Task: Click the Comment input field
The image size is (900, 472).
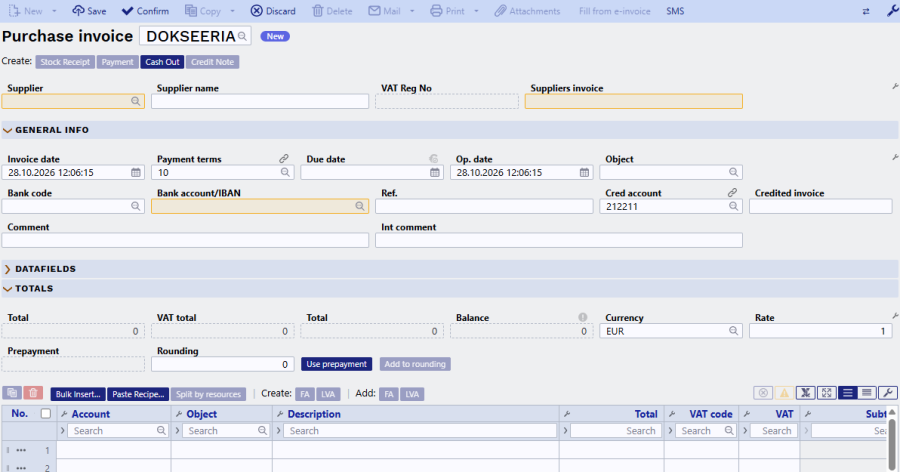Action: [x=185, y=240]
